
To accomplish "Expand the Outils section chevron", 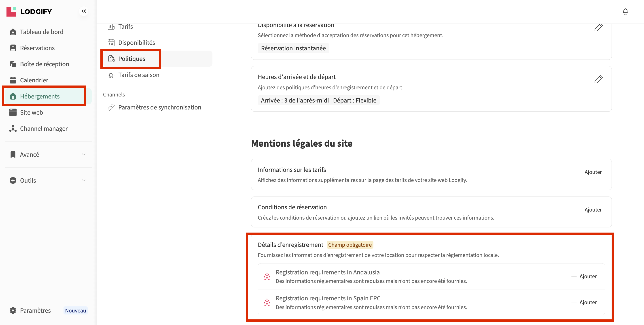I will (x=83, y=180).
